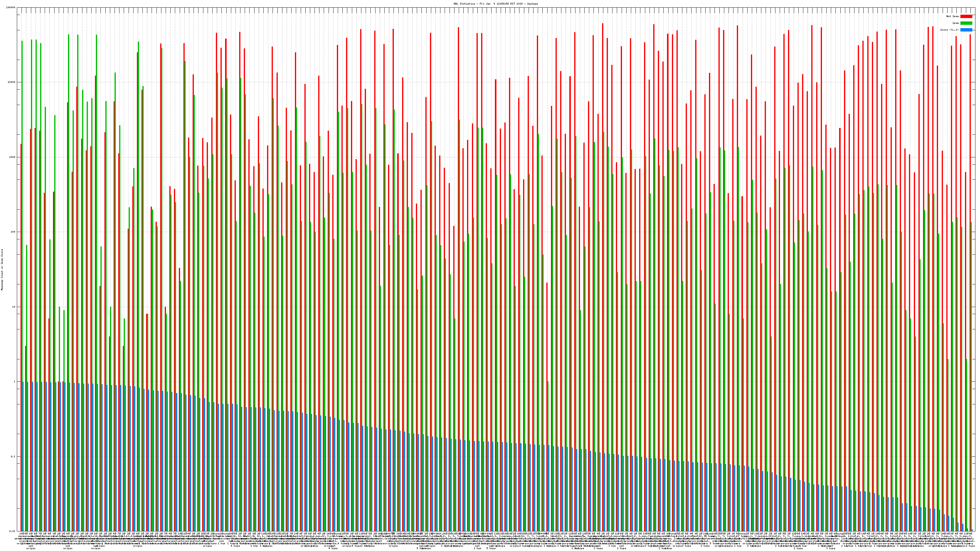Viewport: 980px width, 551px height.
Task: Select the 'Not Spam' legend label
Action: click(x=953, y=16)
